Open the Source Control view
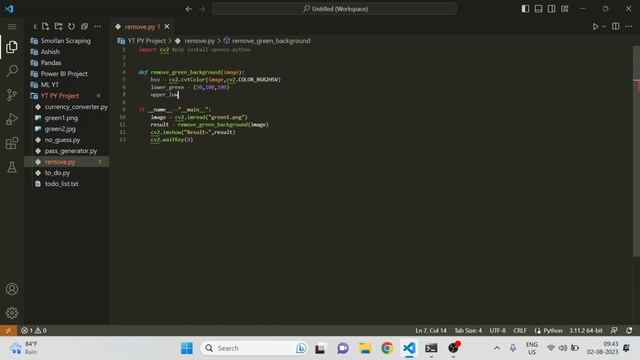 click(12, 95)
